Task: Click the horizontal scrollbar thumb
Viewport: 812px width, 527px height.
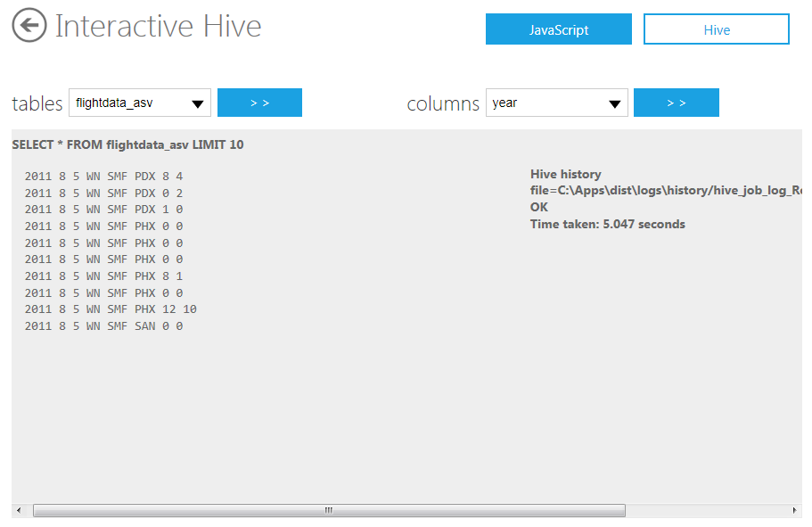Action: click(329, 510)
